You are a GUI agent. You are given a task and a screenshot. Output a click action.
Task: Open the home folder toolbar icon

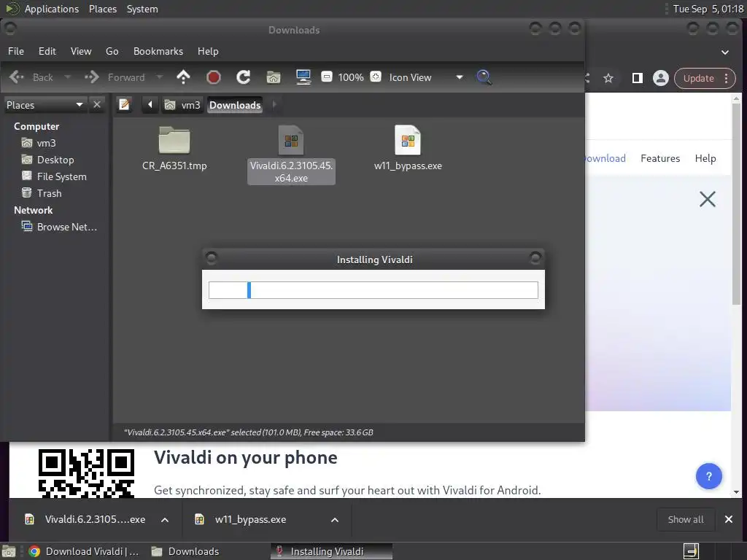pyautogui.click(x=274, y=77)
